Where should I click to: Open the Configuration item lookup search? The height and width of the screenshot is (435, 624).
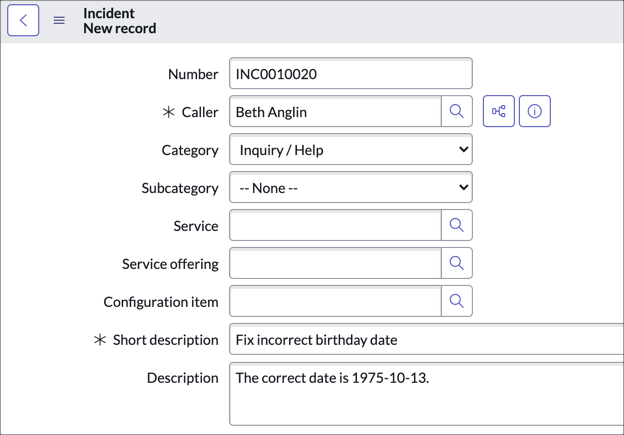pyautogui.click(x=456, y=301)
